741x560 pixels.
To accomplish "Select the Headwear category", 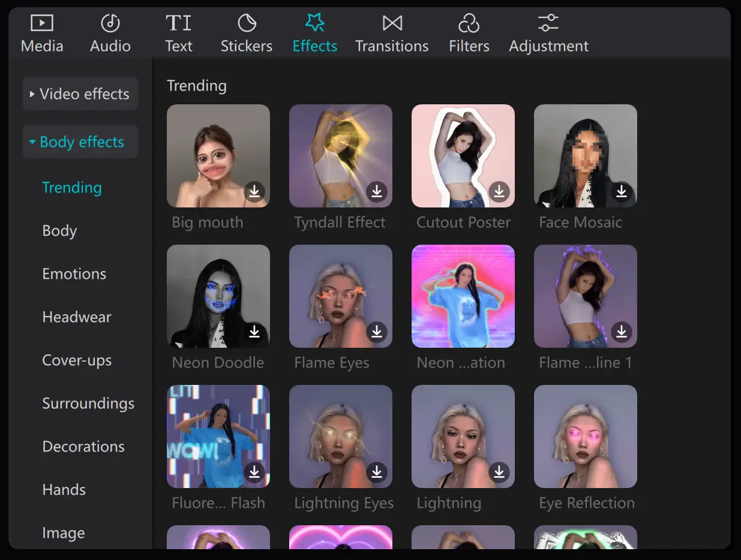I will 77,317.
